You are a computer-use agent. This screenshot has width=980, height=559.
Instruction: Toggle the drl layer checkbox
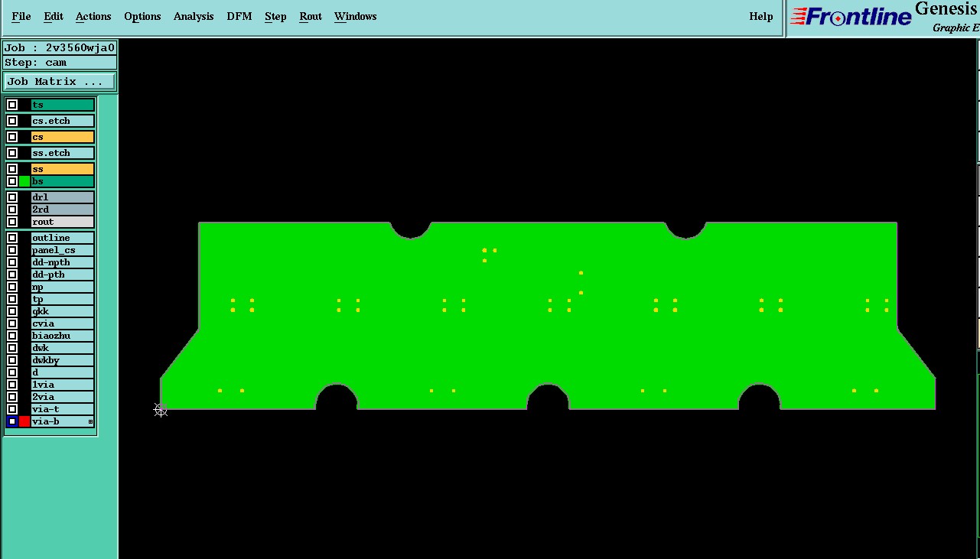(x=12, y=197)
